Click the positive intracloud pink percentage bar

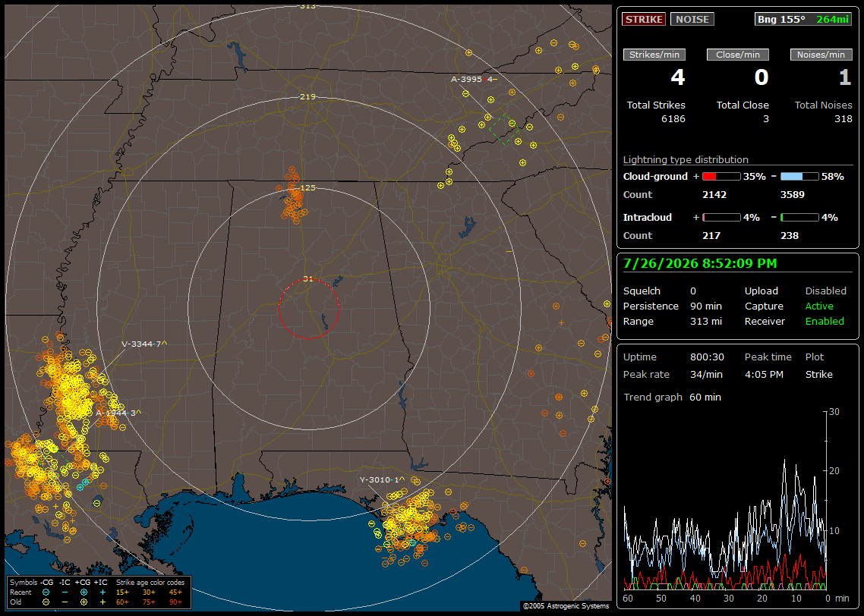coord(721,218)
